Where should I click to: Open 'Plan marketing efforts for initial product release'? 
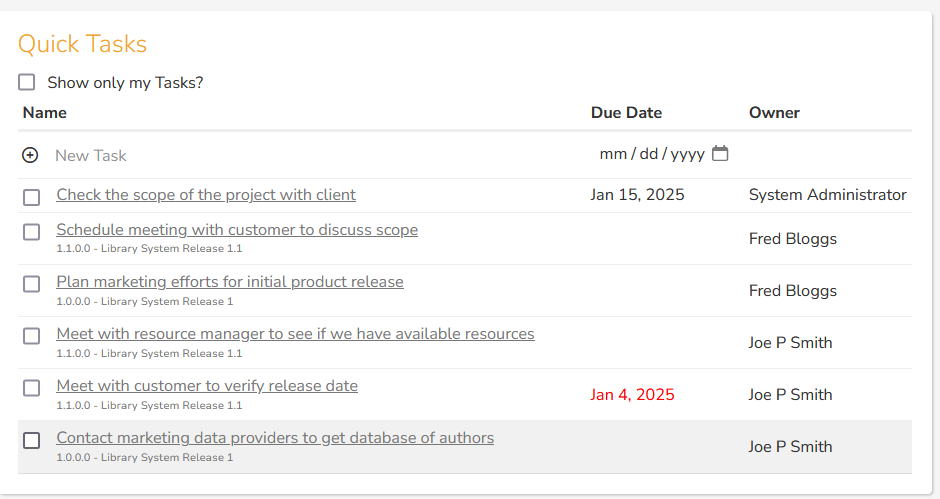click(x=230, y=282)
